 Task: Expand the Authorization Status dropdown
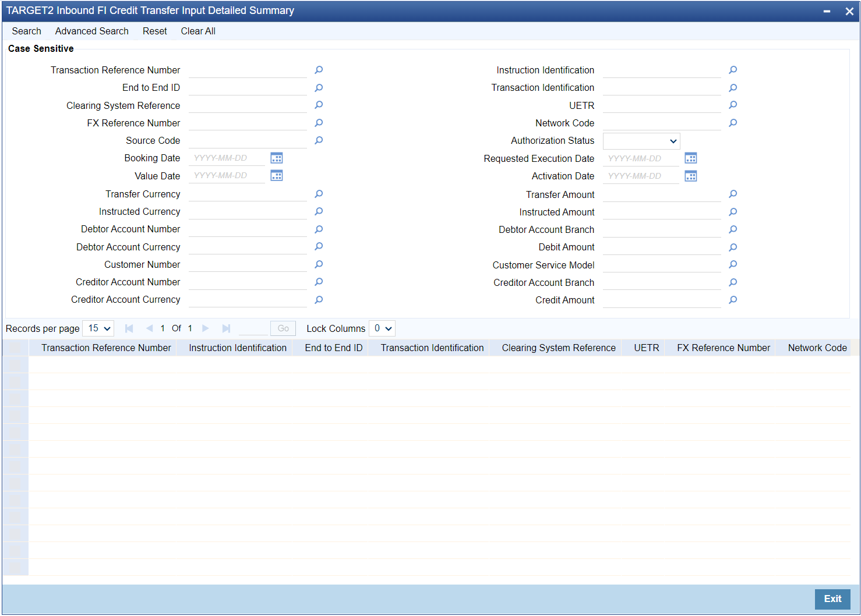click(641, 141)
